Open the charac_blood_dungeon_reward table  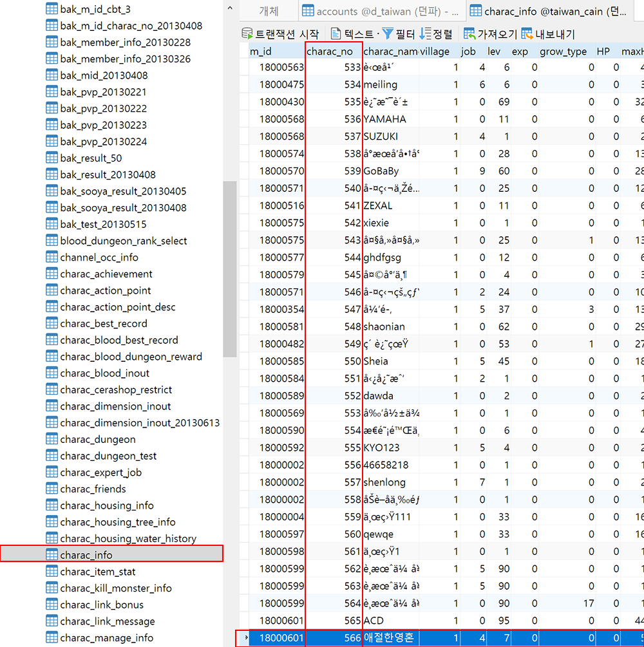[131, 357]
